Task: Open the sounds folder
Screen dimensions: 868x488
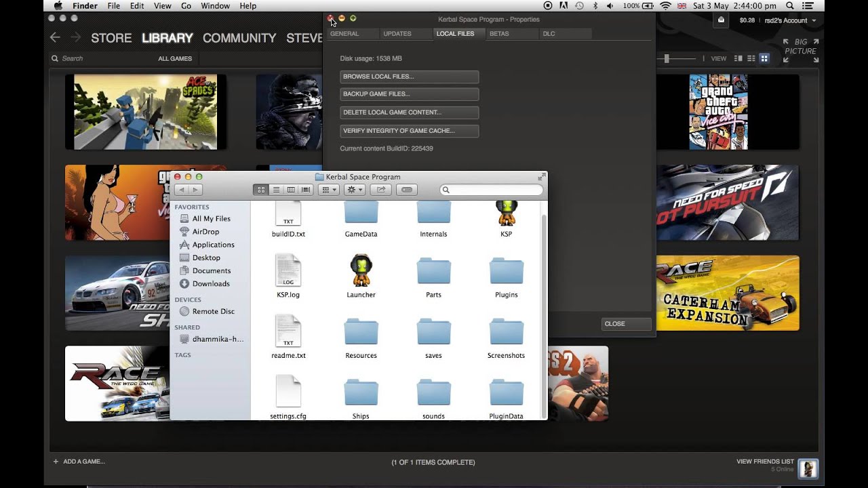Action: (x=433, y=398)
